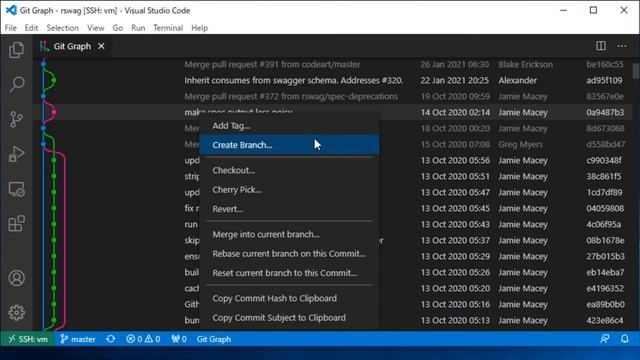
Task: Click the synchronize changes icon
Action: click(111, 339)
